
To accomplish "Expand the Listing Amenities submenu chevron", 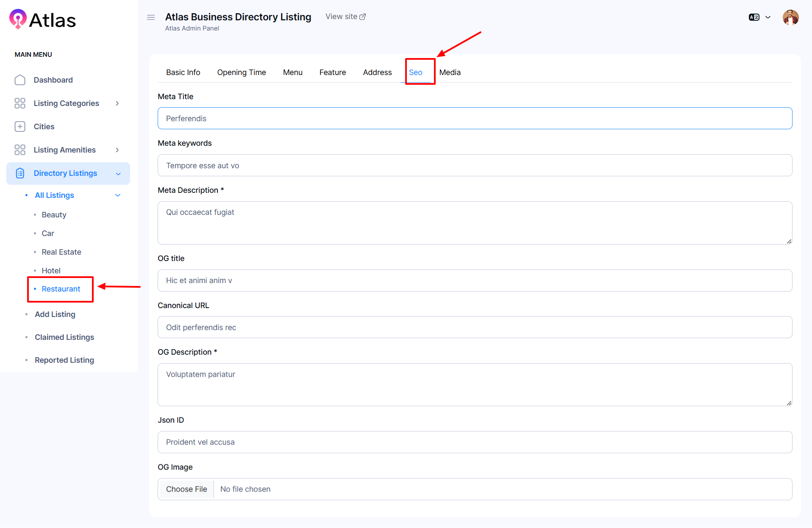I will [x=117, y=150].
